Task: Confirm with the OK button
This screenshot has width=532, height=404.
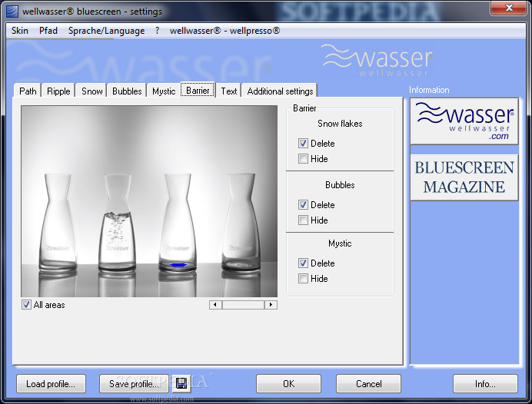Action: pyautogui.click(x=288, y=384)
